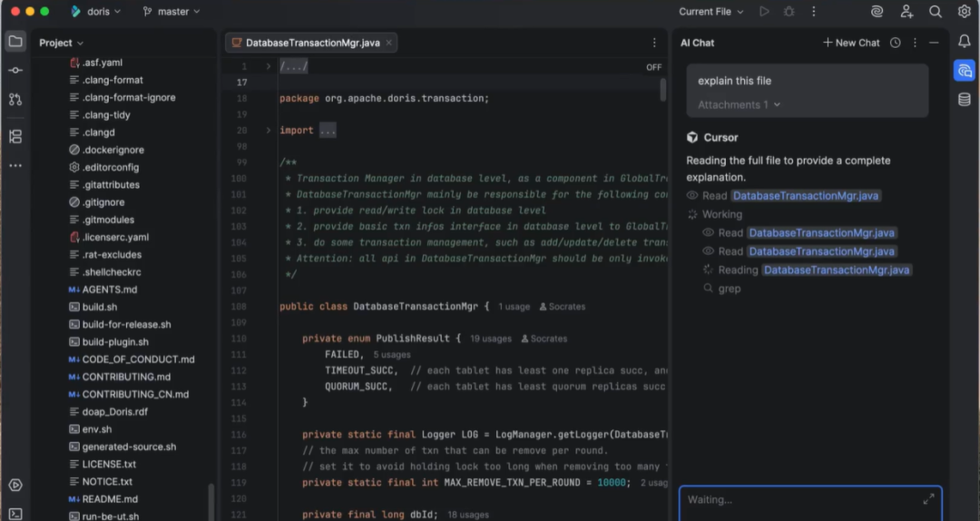Viewport: 980px width, 521px height.
Task: Expand the chat input field with arrows icon
Action: coord(929,498)
